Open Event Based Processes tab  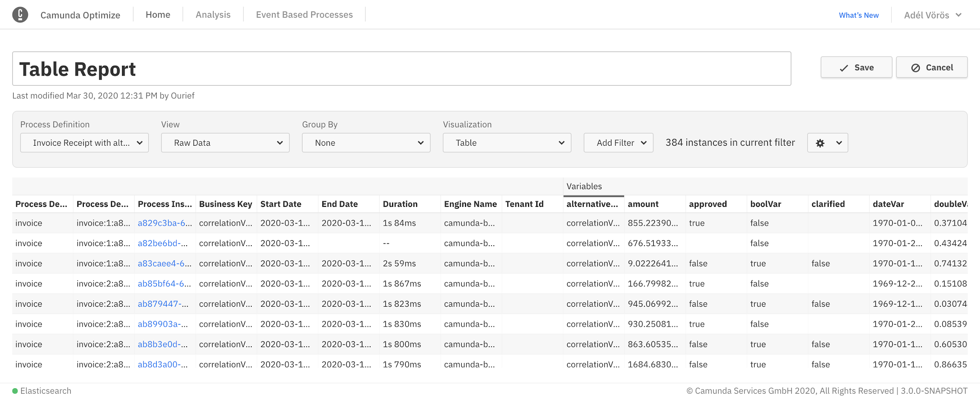(x=304, y=15)
